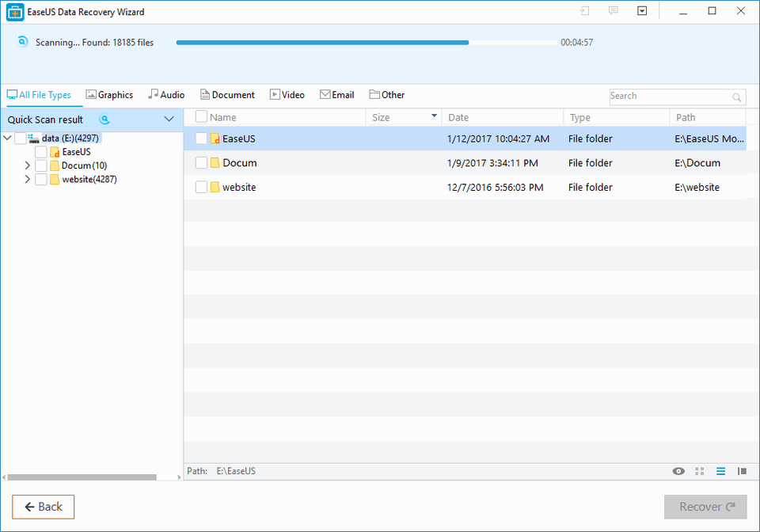Select the Email file type tab
Image resolution: width=760 pixels, height=532 pixels.
(336, 95)
